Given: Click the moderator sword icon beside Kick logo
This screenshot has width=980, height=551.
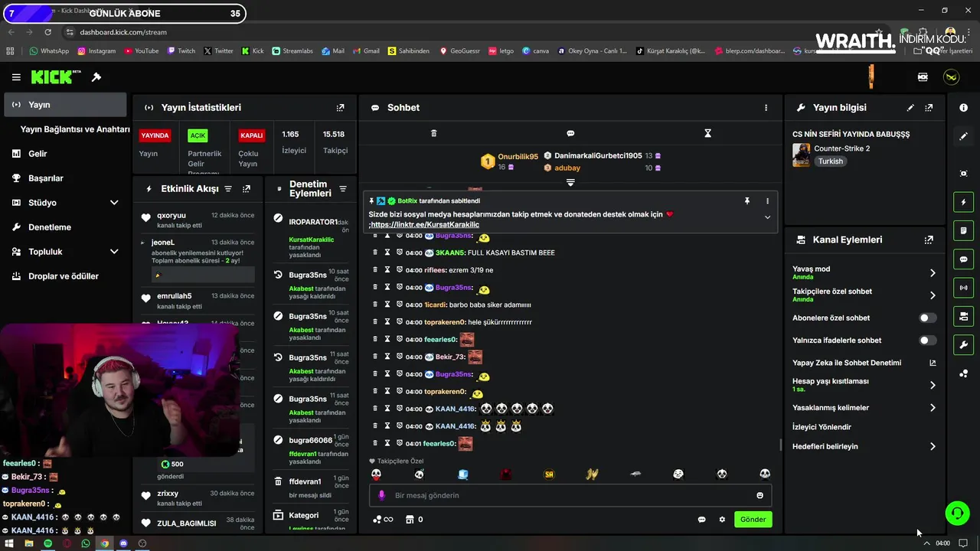Looking at the screenshot, I should (96, 77).
